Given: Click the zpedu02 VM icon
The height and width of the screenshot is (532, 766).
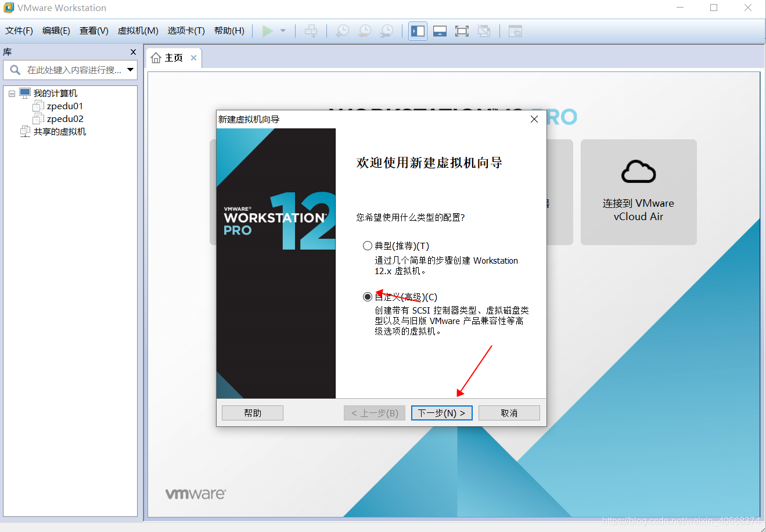Looking at the screenshot, I should click(38, 119).
